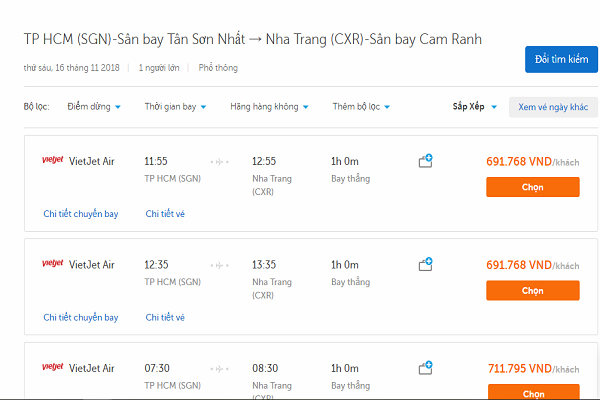
Task: Click the 1h 0m duration of 11:55 flight
Action: pos(345,161)
